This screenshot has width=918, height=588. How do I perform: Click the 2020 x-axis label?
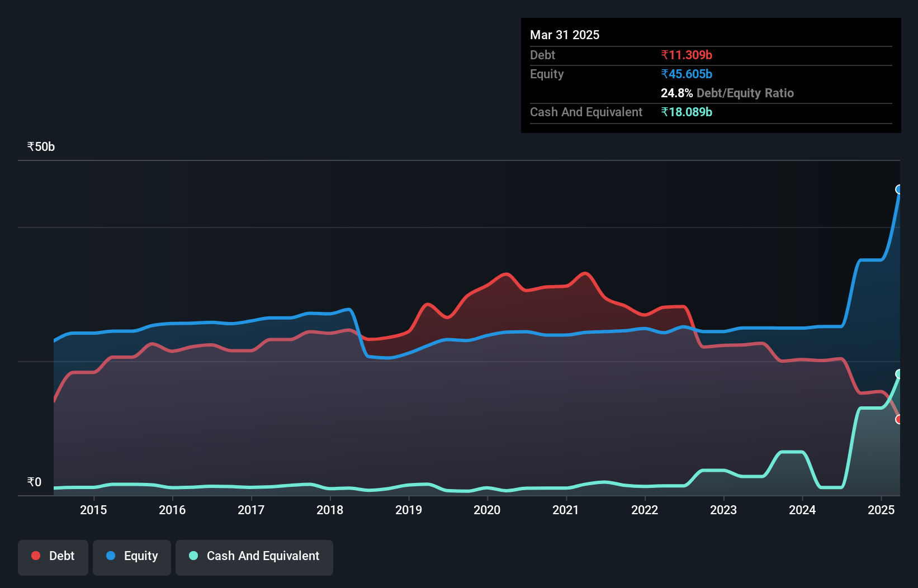[487, 510]
